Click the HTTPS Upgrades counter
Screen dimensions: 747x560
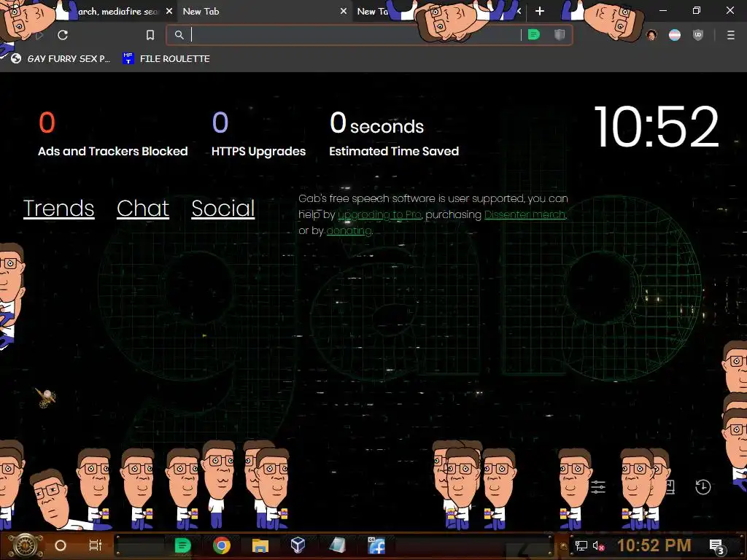coord(259,134)
